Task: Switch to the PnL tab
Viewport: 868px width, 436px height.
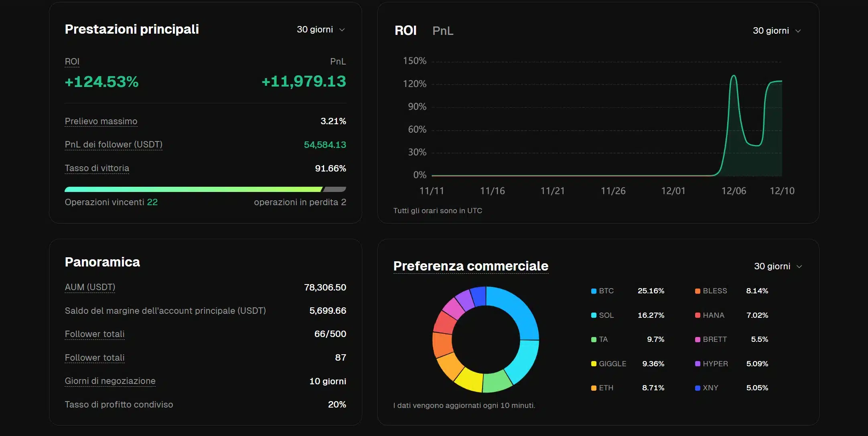Action: (443, 31)
